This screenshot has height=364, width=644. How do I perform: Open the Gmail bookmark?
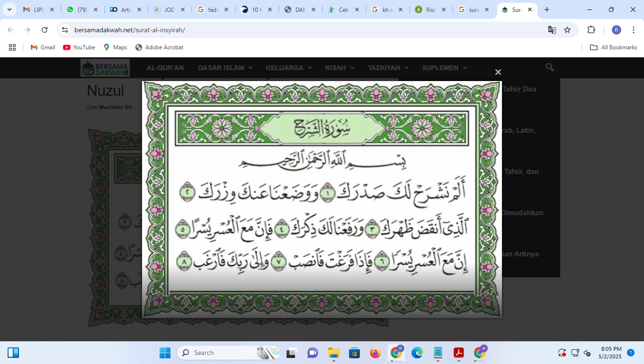[x=43, y=47]
